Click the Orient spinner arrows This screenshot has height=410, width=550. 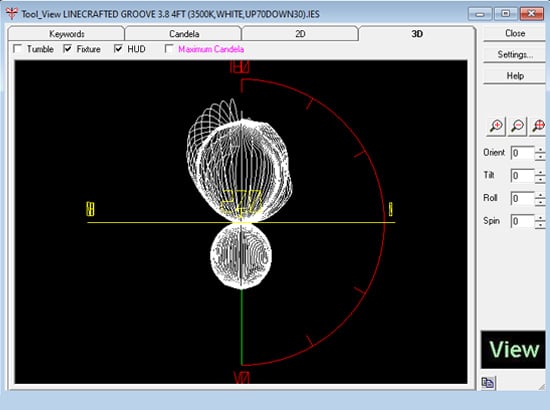tap(540, 153)
